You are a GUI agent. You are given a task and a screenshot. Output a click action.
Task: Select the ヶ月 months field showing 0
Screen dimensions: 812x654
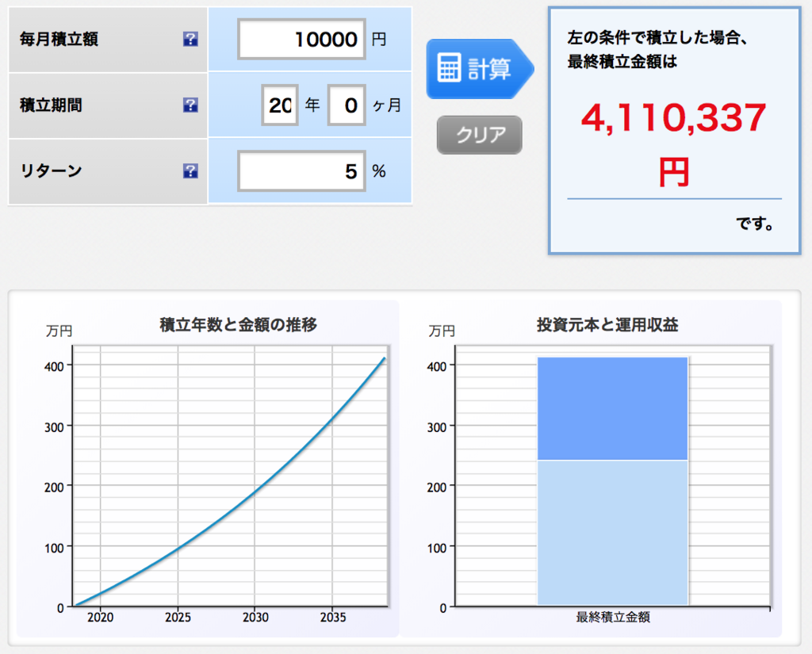click(x=347, y=104)
